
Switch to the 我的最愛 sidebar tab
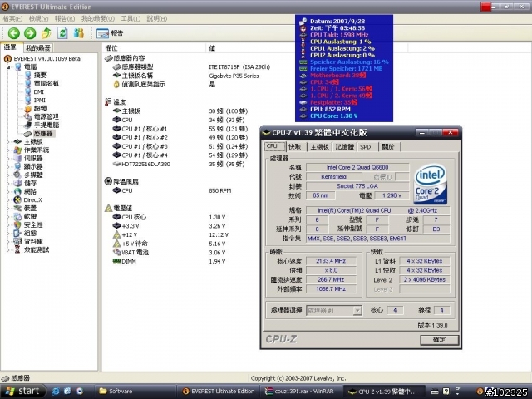click(38, 48)
